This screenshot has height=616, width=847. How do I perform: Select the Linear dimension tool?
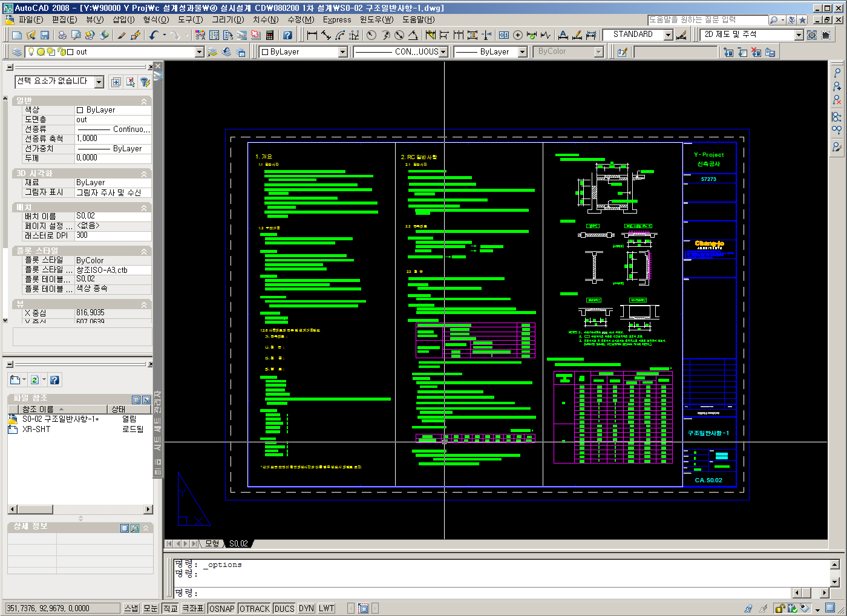pyautogui.click(x=312, y=35)
